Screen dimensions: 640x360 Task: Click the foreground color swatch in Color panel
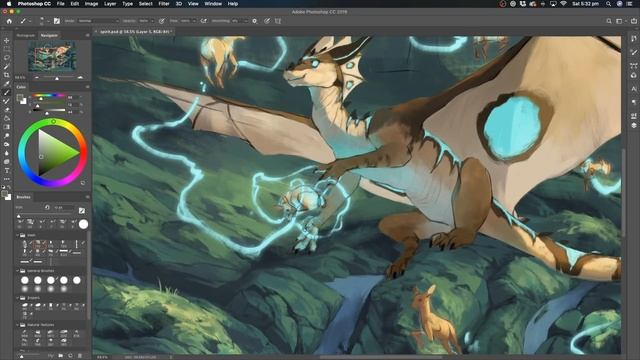pos(20,98)
